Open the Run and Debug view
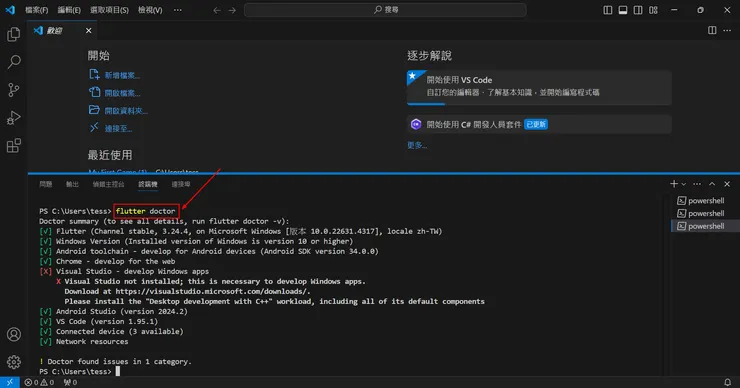Image resolution: width=740 pixels, height=388 pixels. (14, 118)
